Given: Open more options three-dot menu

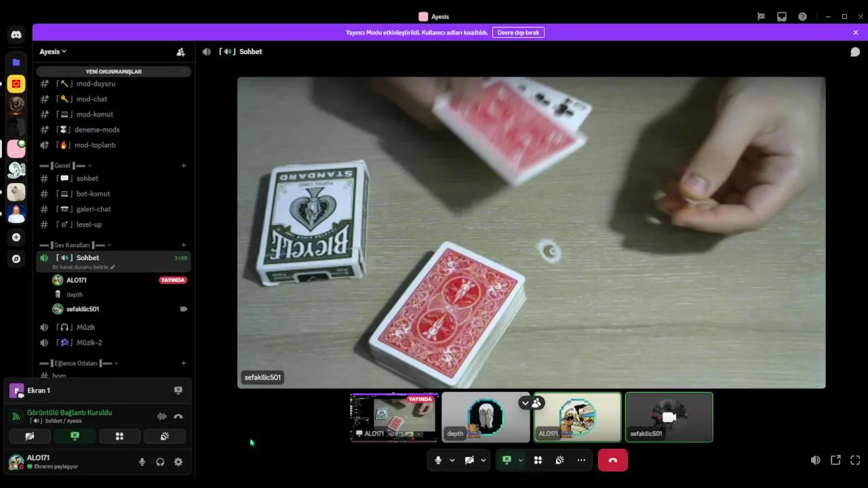Looking at the screenshot, I should coord(581,460).
